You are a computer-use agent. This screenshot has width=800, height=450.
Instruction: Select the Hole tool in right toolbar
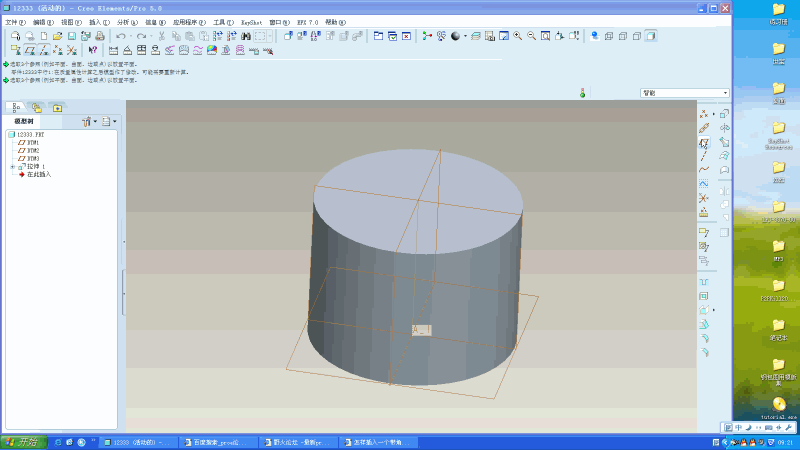(704, 282)
